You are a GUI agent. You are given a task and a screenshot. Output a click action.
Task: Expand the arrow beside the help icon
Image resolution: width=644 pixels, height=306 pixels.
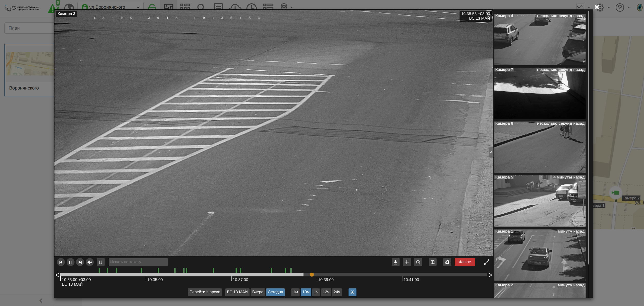pyautogui.click(x=629, y=7)
